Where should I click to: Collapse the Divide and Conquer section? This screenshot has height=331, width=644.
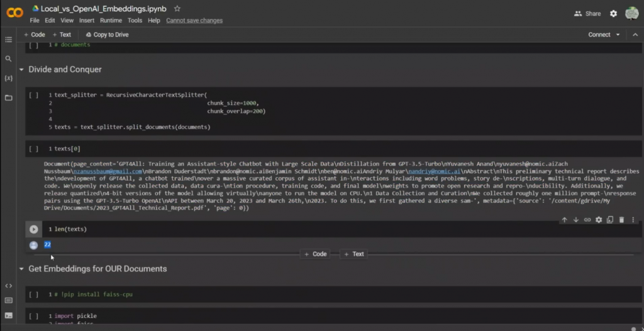(x=21, y=69)
